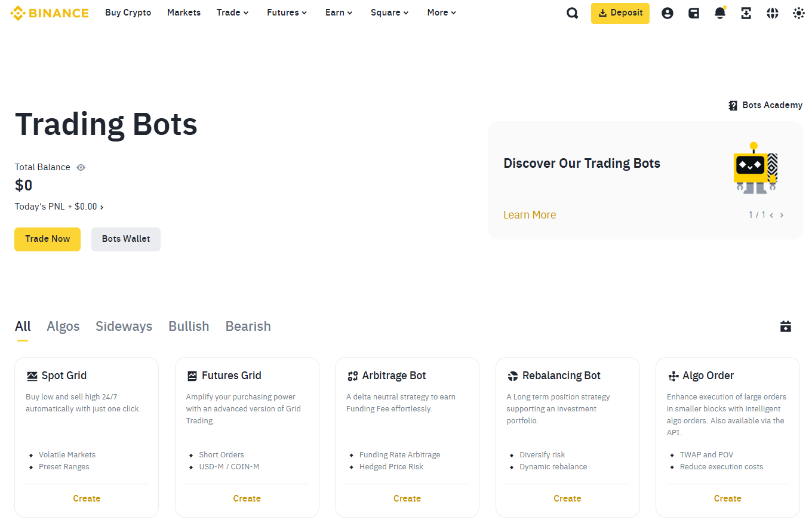Screen dimensions: 812x529
Task: Open the user profile icon
Action: coord(668,13)
